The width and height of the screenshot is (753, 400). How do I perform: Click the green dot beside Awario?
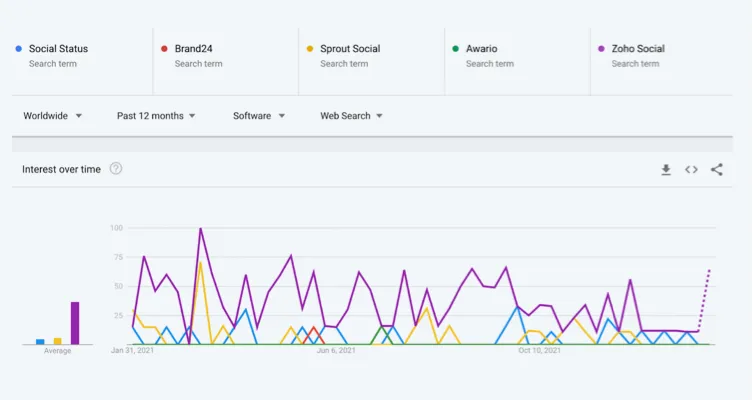tap(455, 48)
